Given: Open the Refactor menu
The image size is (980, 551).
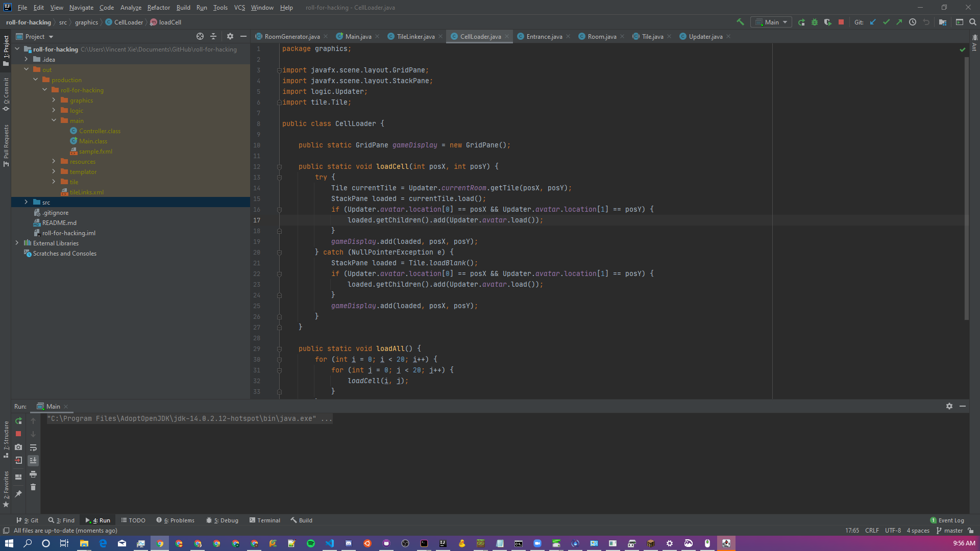Looking at the screenshot, I should tap(158, 8).
